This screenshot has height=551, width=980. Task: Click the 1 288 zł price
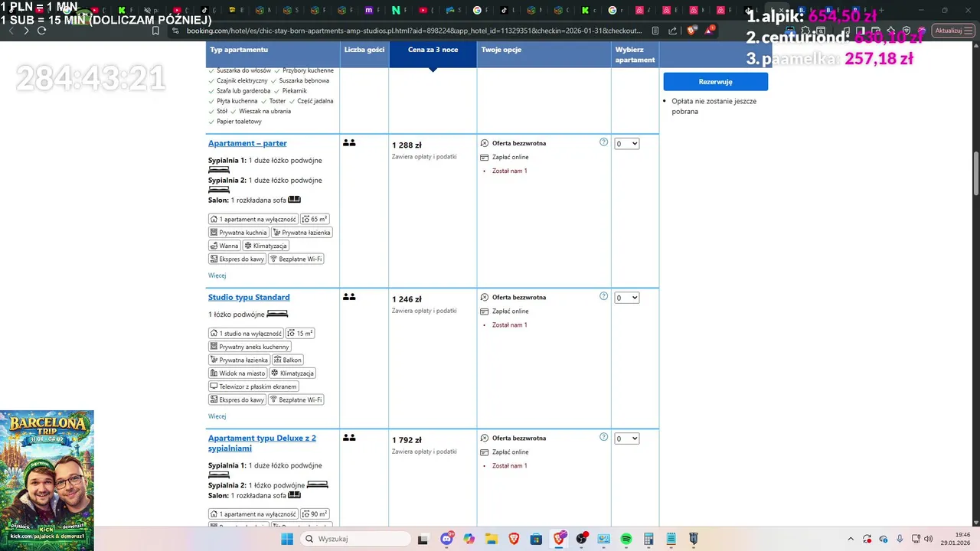coord(407,145)
